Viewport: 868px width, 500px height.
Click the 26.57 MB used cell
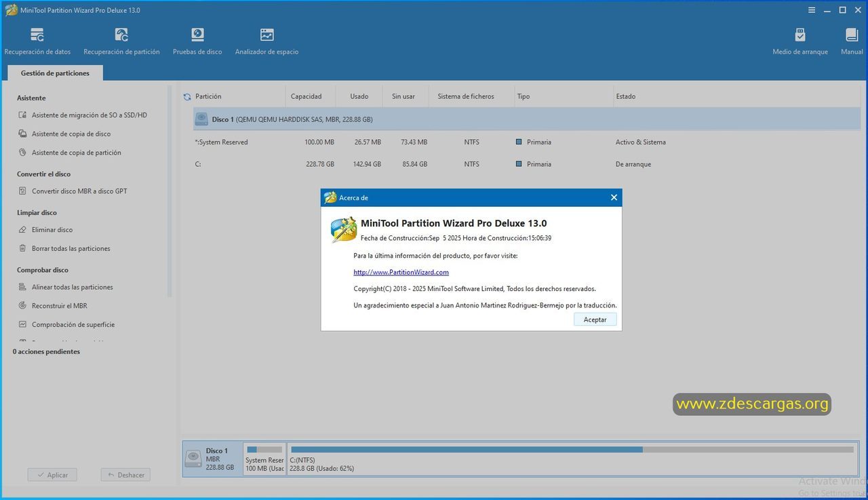pyautogui.click(x=368, y=142)
